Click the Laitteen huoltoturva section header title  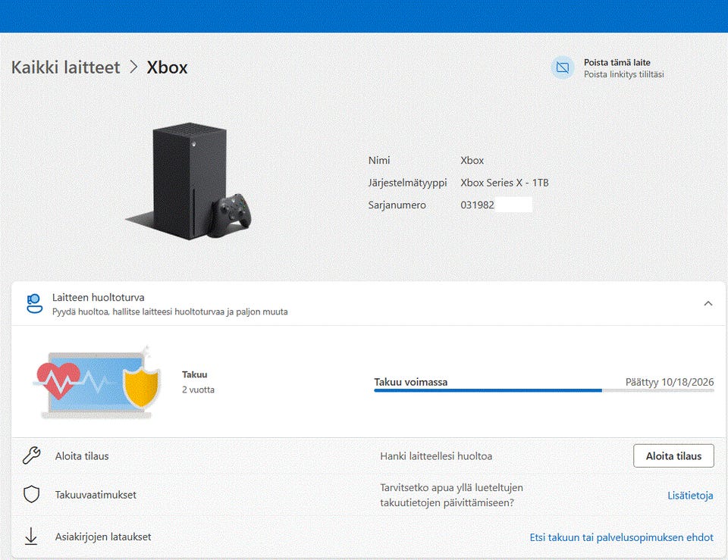99,298
